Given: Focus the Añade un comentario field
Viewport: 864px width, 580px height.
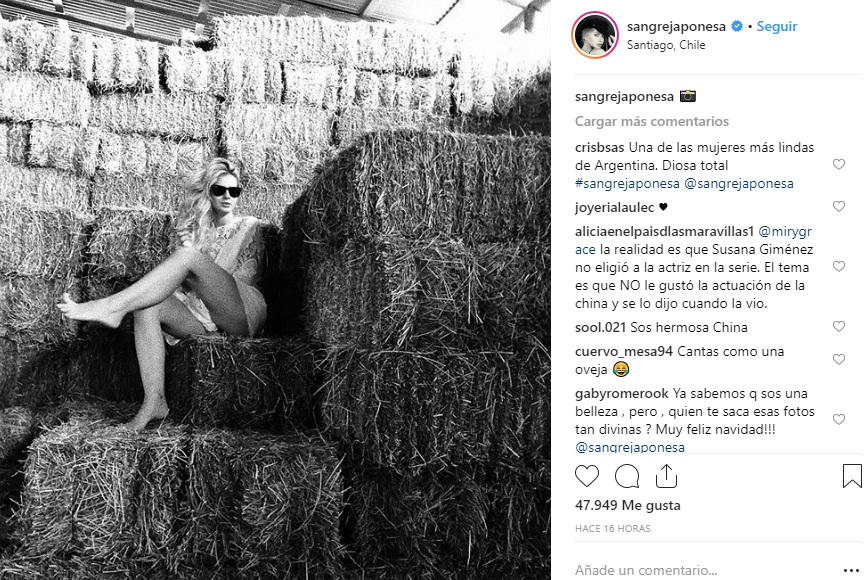Looking at the screenshot, I should pyautogui.click(x=705, y=570).
